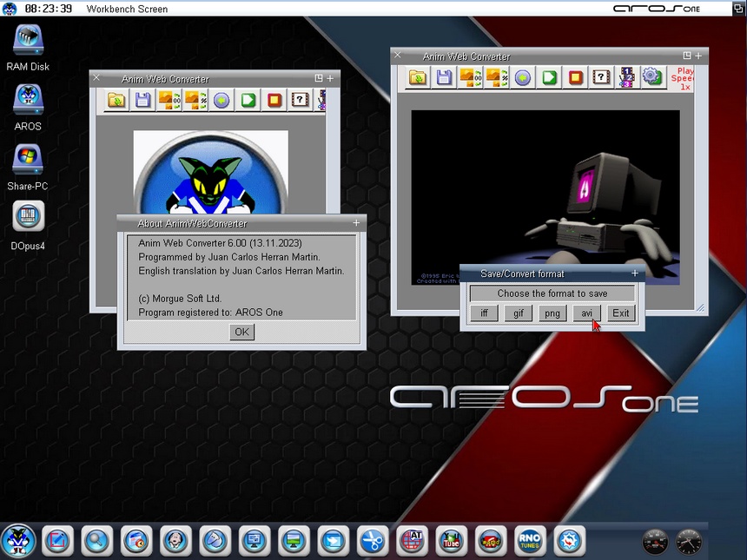Image resolution: width=747 pixels, height=560 pixels.
Task: Click the film question-mark icon in cat logo window
Action: (301, 100)
